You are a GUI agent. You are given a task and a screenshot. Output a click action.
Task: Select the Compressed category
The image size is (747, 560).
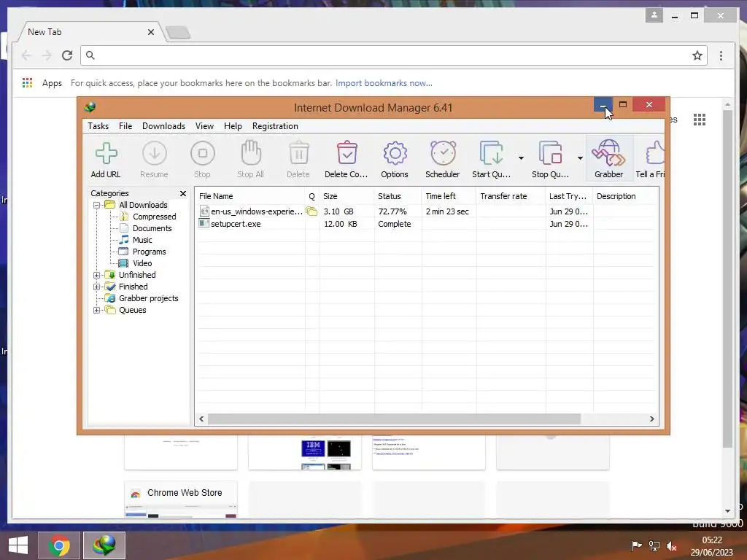[x=147, y=217]
